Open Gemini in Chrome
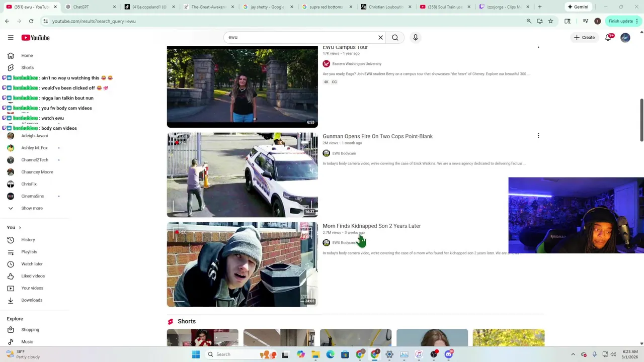Image resolution: width=644 pixels, height=362 pixels. coord(578,7)
